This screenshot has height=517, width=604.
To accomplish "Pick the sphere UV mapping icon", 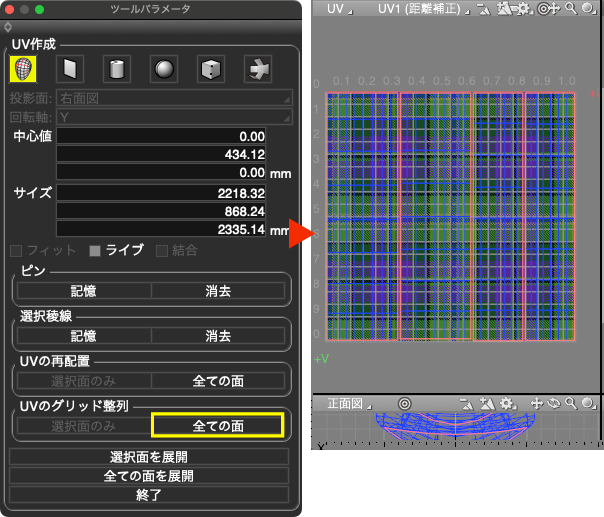I will (164, 69).
